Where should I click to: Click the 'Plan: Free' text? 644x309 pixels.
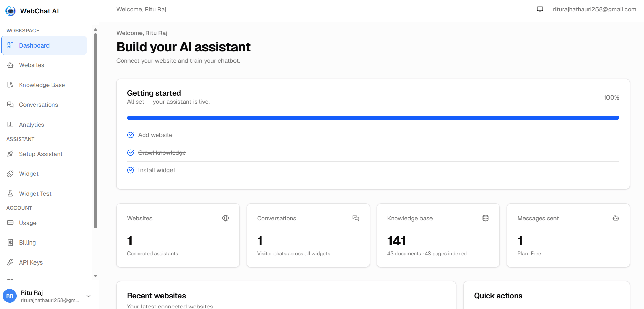click(x=529, y=254)
